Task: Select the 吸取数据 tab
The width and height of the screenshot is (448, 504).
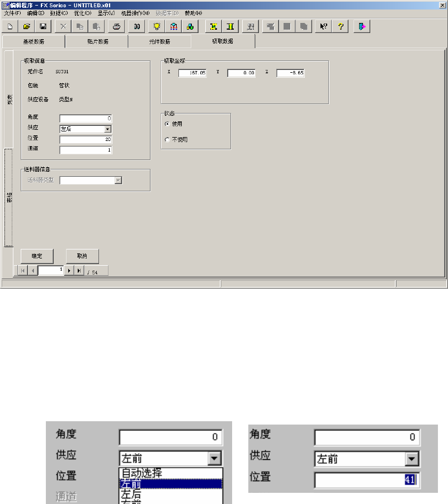Action: click(x=223, y=41)
